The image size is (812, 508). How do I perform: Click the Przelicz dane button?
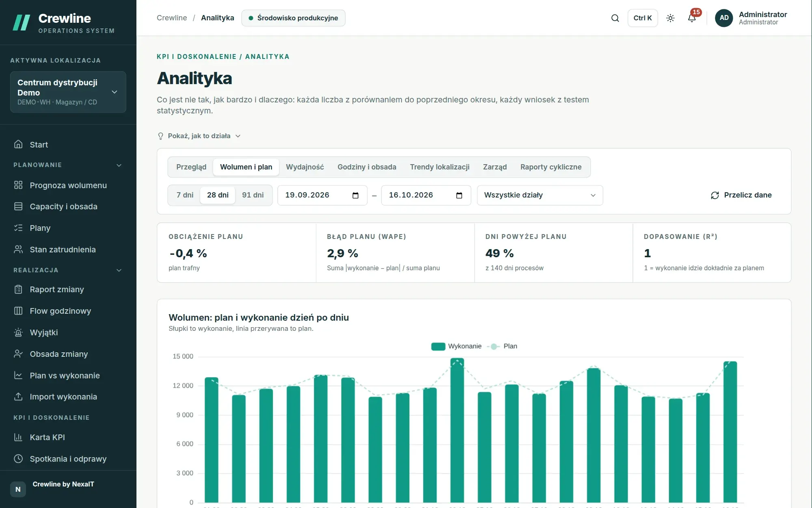pyautogui.click(x=741, y=195)
